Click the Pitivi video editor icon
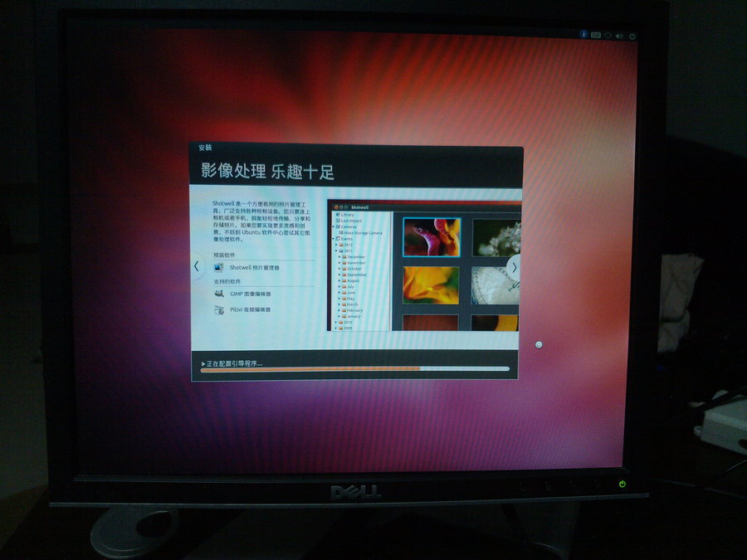 click(x=218, y=309)
